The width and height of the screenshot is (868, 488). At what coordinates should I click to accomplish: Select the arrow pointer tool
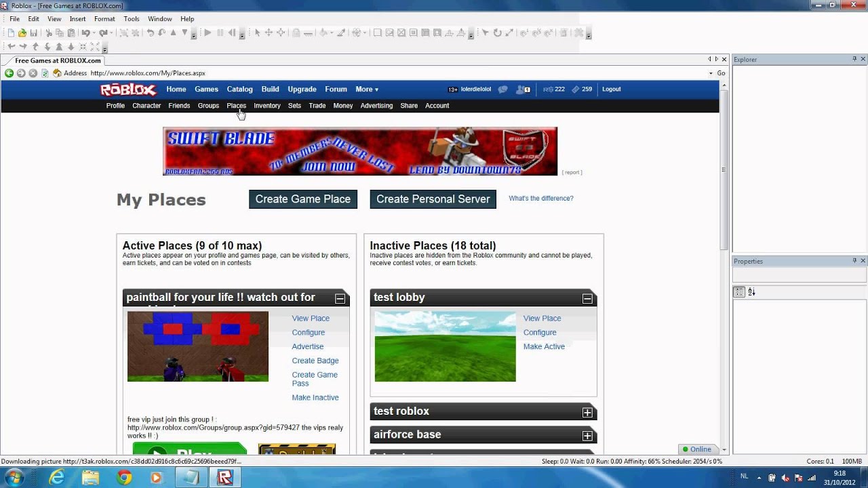coord(257,33)
